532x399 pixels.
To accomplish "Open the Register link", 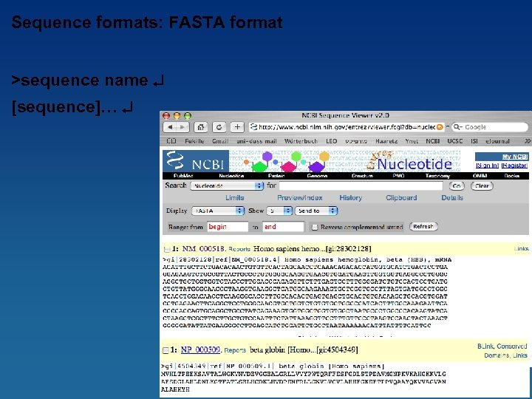I will [514, 166].
